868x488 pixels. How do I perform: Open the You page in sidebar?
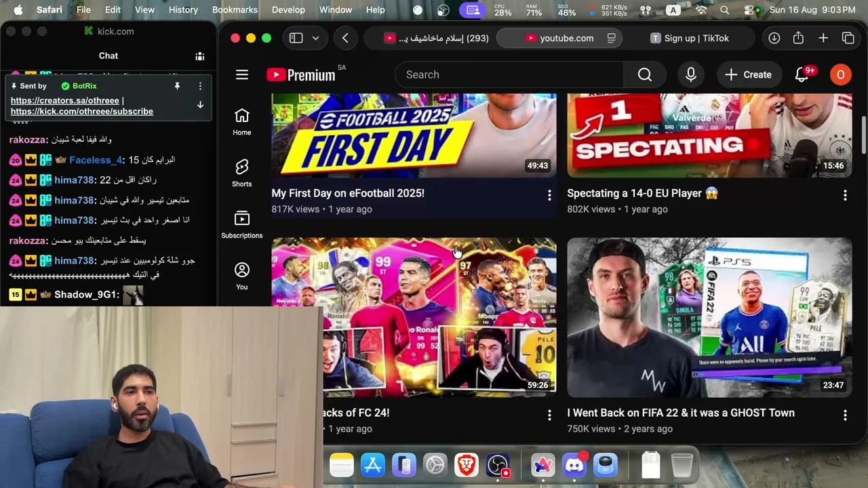[x=242, y=277]
